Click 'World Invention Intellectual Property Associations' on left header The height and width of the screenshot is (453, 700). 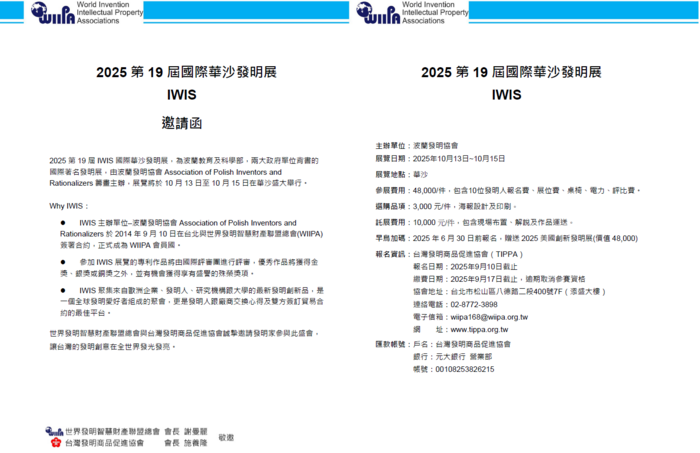point(110,12)
